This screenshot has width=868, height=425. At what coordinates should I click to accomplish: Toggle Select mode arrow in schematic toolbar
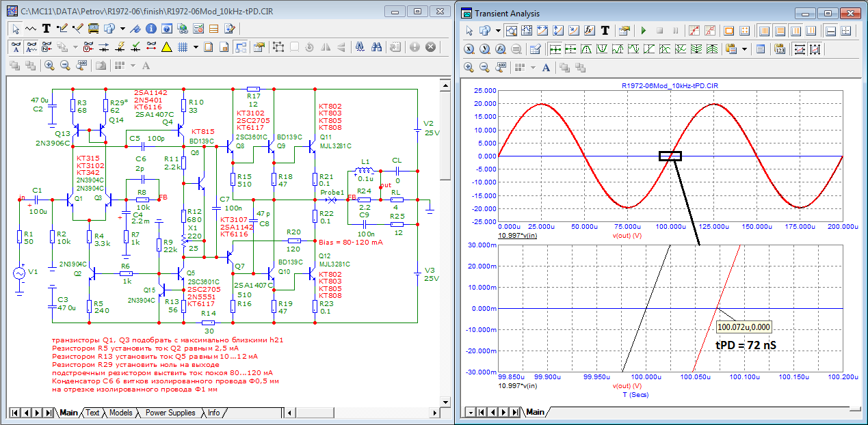(x=16, y=29)
